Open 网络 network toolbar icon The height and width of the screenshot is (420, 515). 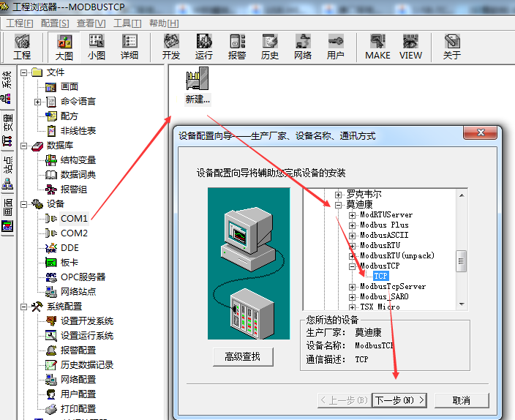tap(303, 47)
